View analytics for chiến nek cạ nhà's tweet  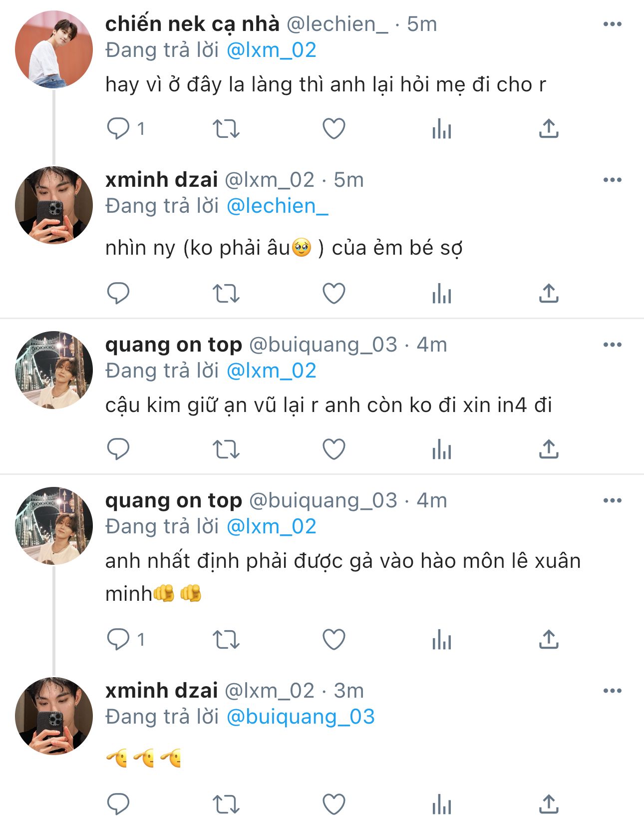pyautogui.click(x=441, y=128)
